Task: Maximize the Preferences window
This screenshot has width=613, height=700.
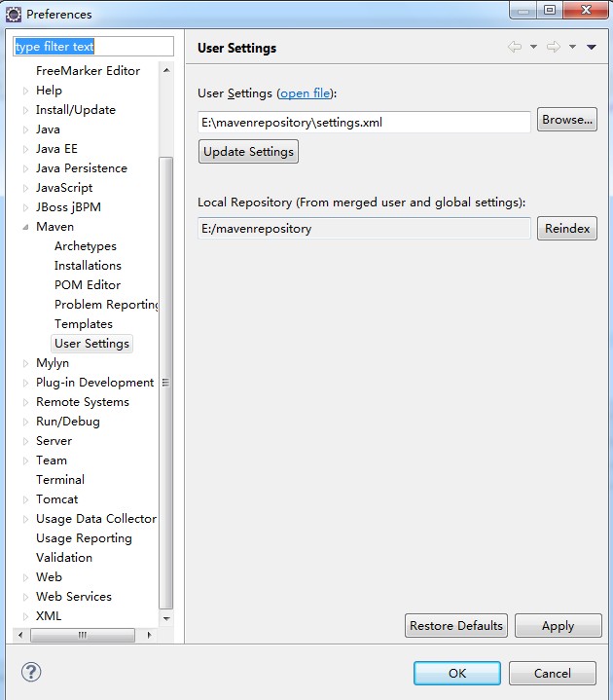Action: (x=550, y=10)
